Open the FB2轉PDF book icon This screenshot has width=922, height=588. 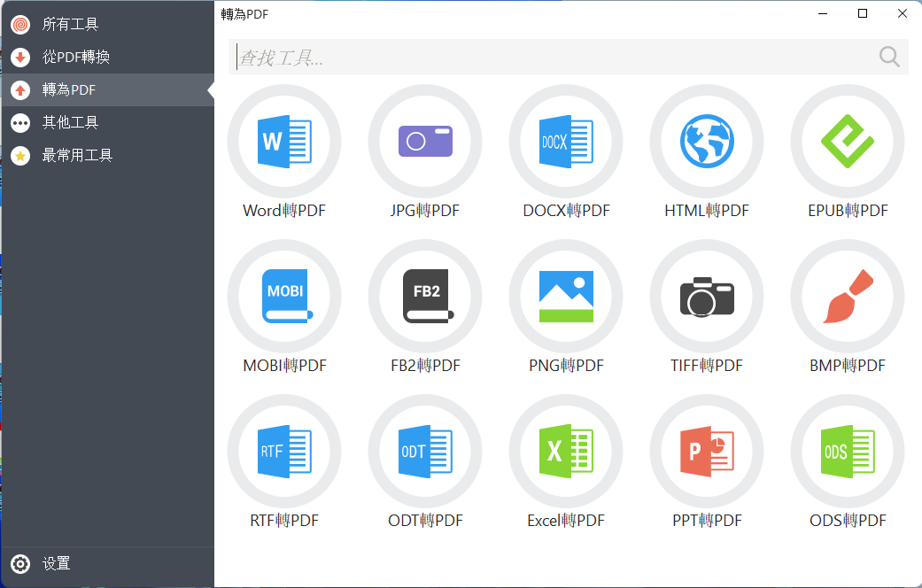click(425, 297)
